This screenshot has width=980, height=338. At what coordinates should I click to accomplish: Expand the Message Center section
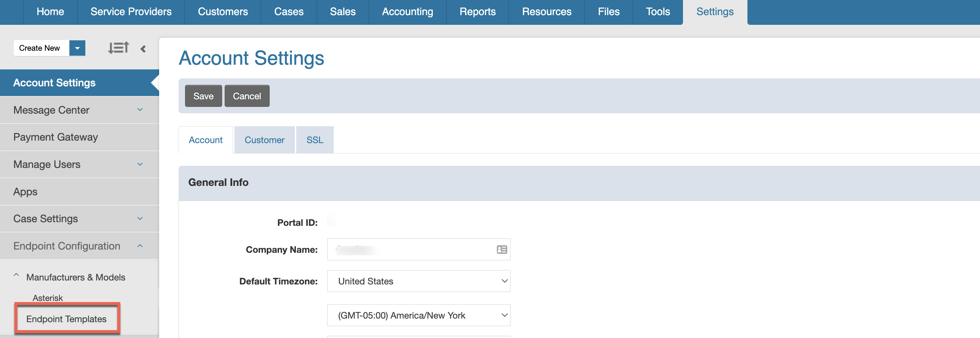140,110
